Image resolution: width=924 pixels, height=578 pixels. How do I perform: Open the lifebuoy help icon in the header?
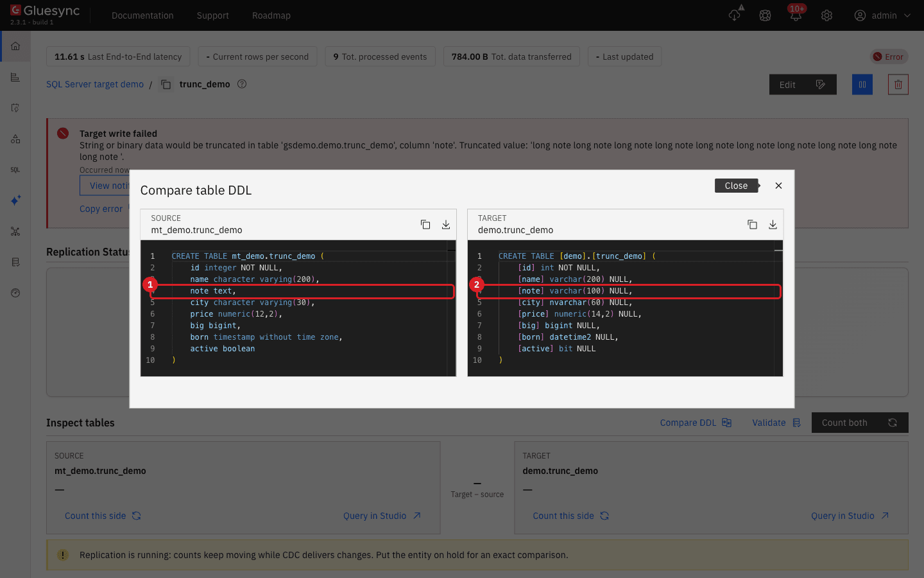(765, 15)
